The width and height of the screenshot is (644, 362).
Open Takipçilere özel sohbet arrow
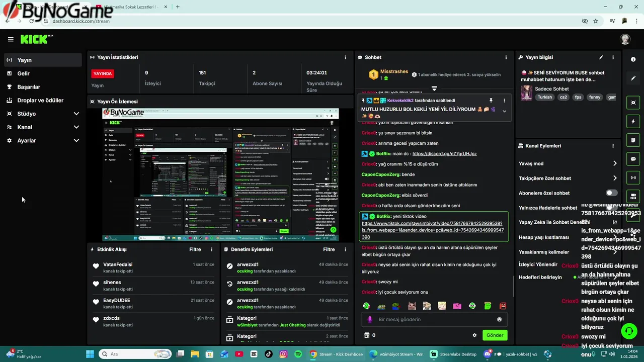pos(614,178)
